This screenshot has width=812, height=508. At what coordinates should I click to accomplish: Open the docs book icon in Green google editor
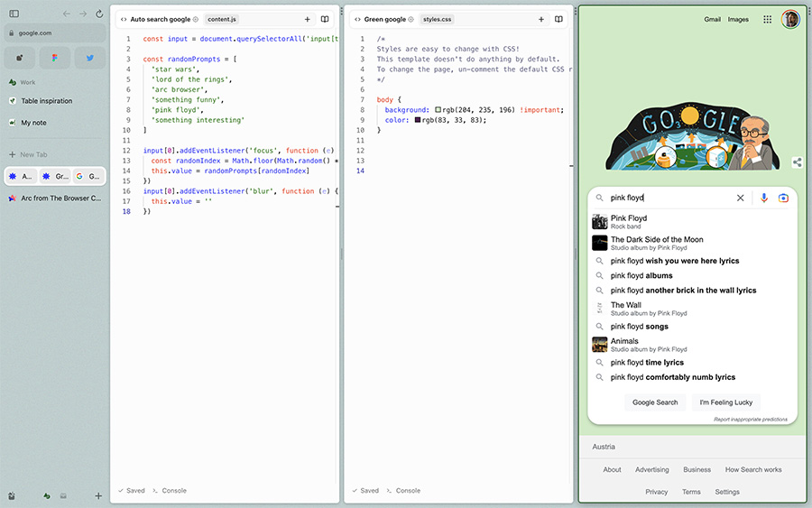[558, 19]
